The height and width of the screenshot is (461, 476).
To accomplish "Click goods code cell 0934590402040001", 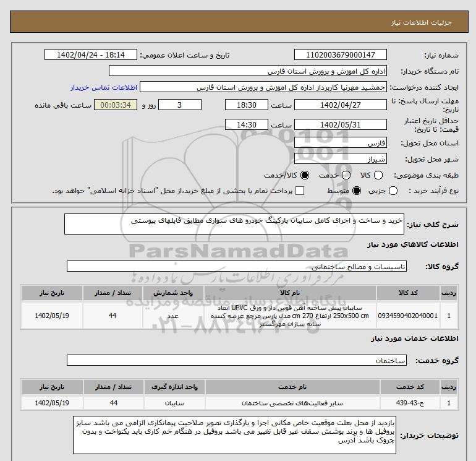I will [408, 316].
